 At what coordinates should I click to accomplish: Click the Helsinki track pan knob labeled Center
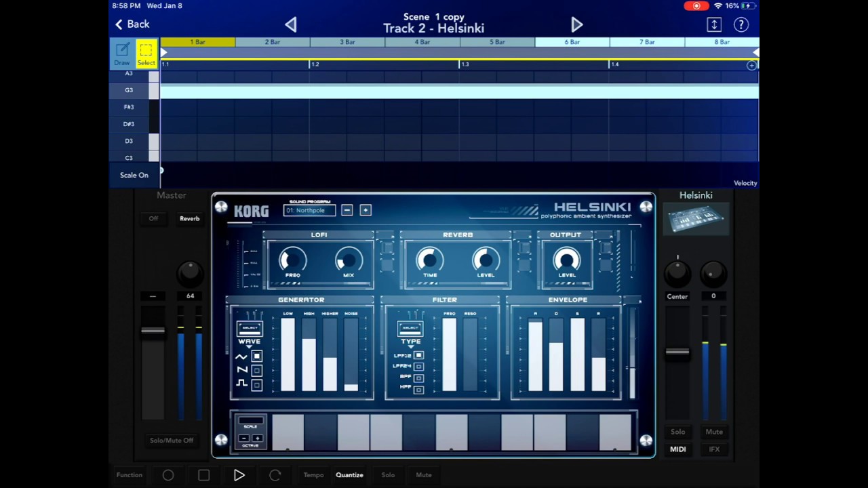point(677,272)
